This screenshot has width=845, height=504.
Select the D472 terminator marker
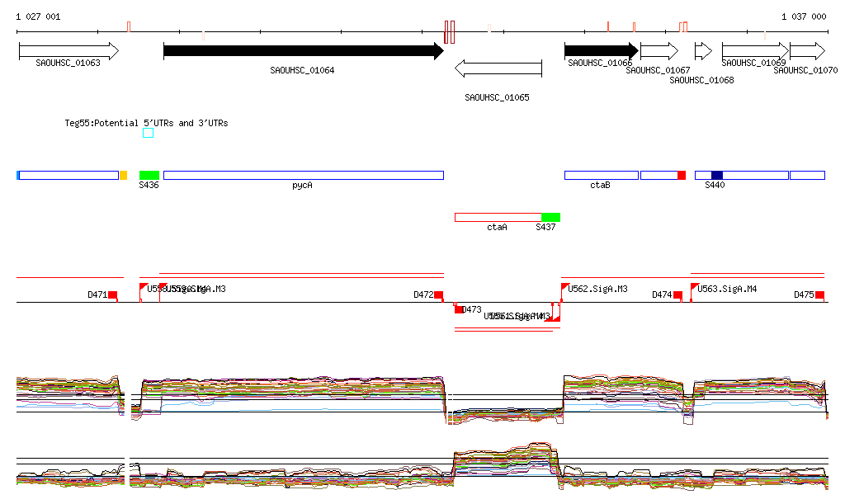(439, 294)
